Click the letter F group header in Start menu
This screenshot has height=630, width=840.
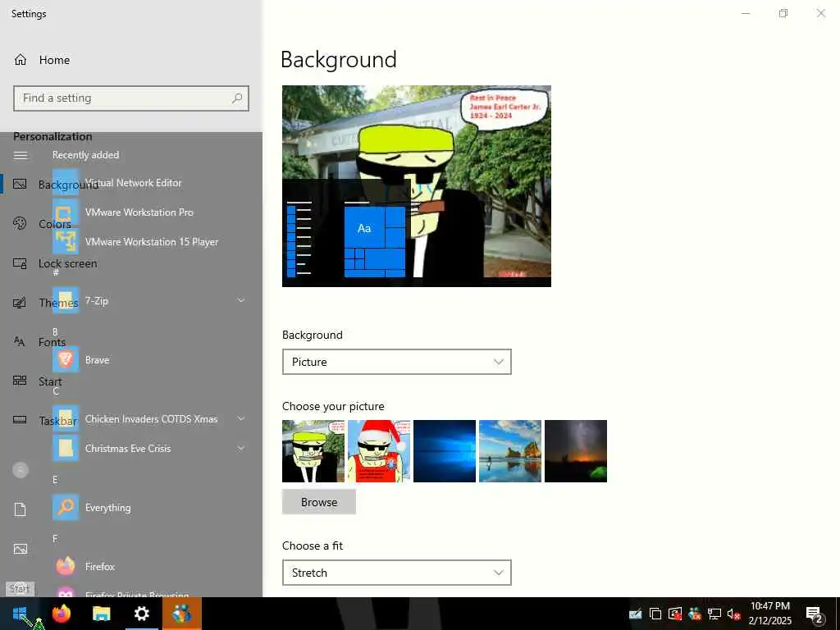(x=55, y=538)
